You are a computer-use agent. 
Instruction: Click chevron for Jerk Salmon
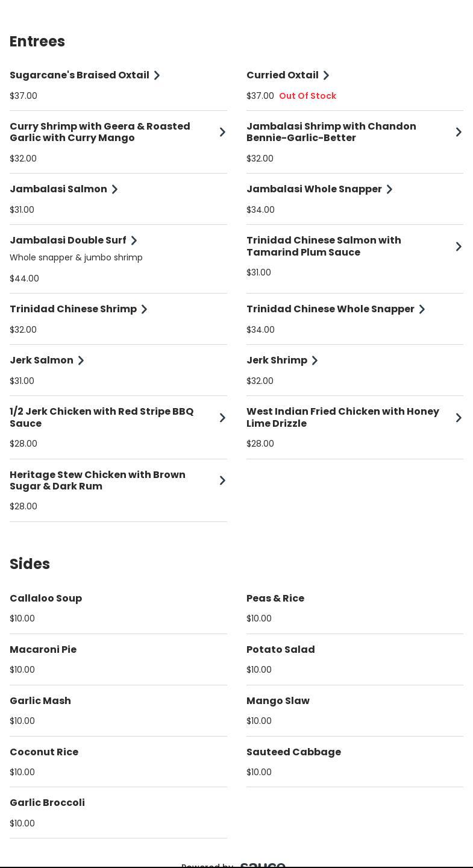click(81, 360)
